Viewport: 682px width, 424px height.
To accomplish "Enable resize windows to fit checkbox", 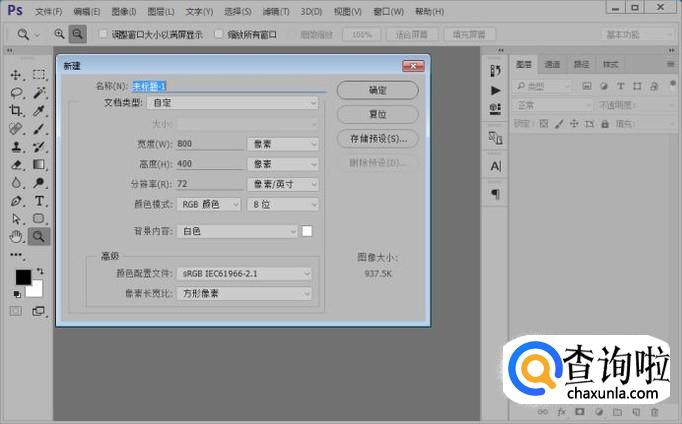I will coord(103,34).
